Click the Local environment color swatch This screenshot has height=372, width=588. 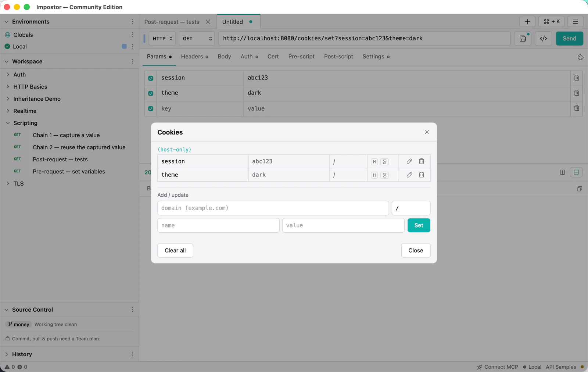[x=124, y=46]
